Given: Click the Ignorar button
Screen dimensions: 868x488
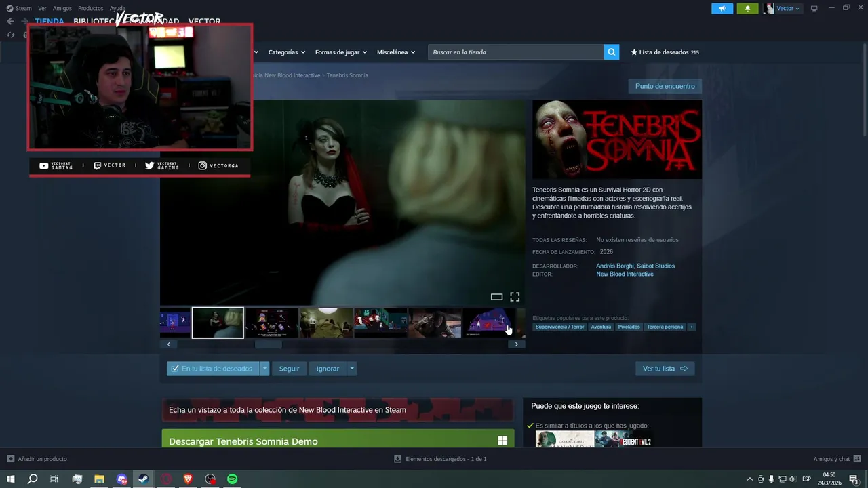Looking at the screenshot, I should [x=328, y=369].
